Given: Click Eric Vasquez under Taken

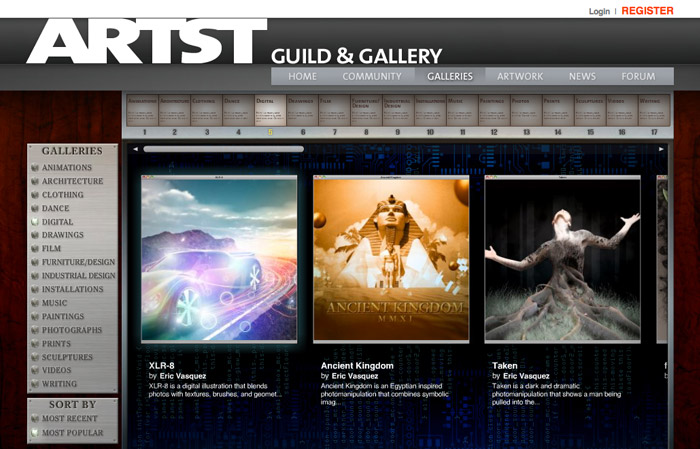Looking at the screenshot, I should 526,376.
